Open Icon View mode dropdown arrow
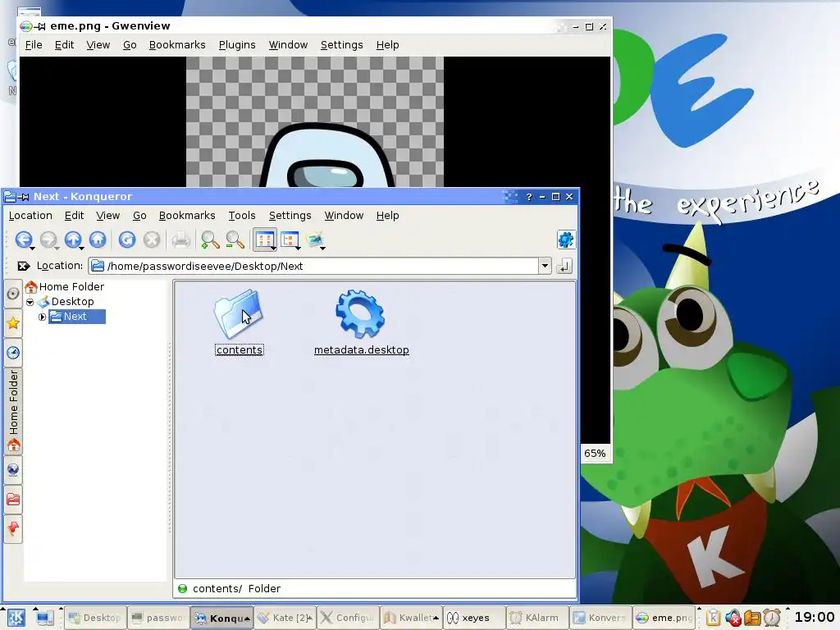 tap(273, 248)
